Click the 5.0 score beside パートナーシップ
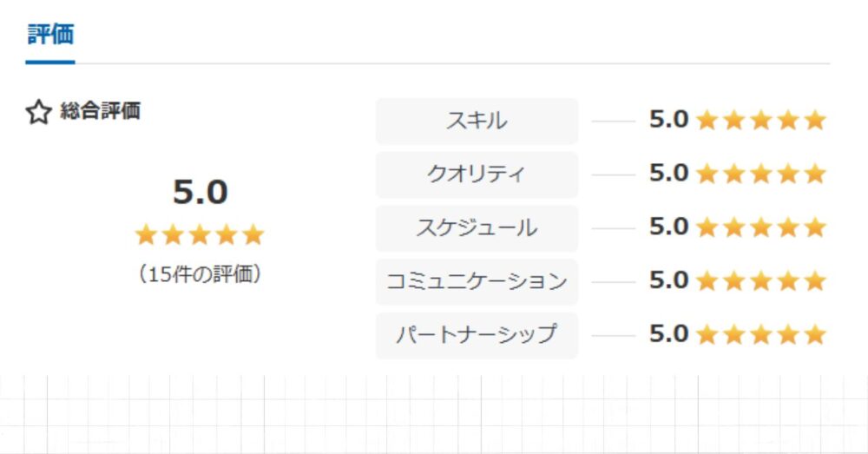The height and width of the screenshot is (454, 868). pos(668,334)
